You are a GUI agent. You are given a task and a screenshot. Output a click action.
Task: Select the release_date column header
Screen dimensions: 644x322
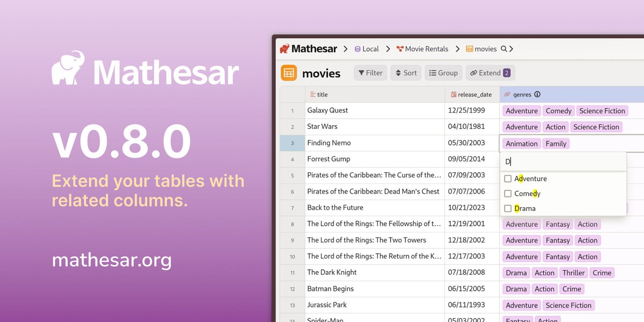(472, 94)
